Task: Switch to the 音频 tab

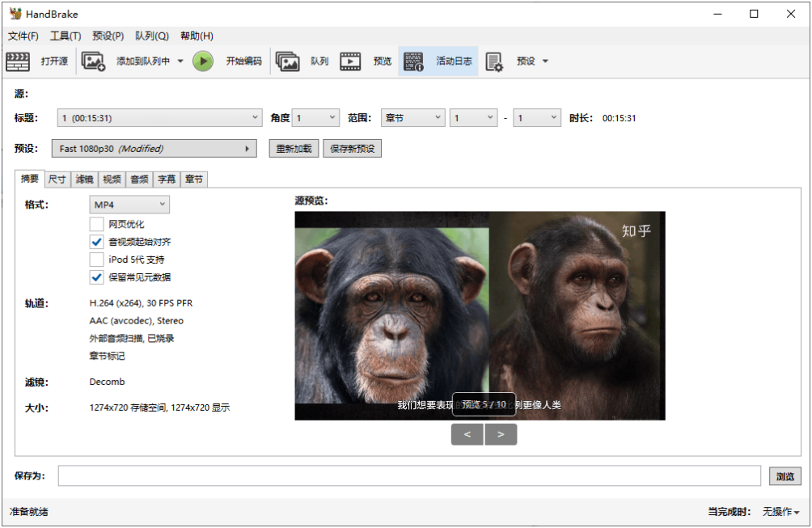Action: 139,180
